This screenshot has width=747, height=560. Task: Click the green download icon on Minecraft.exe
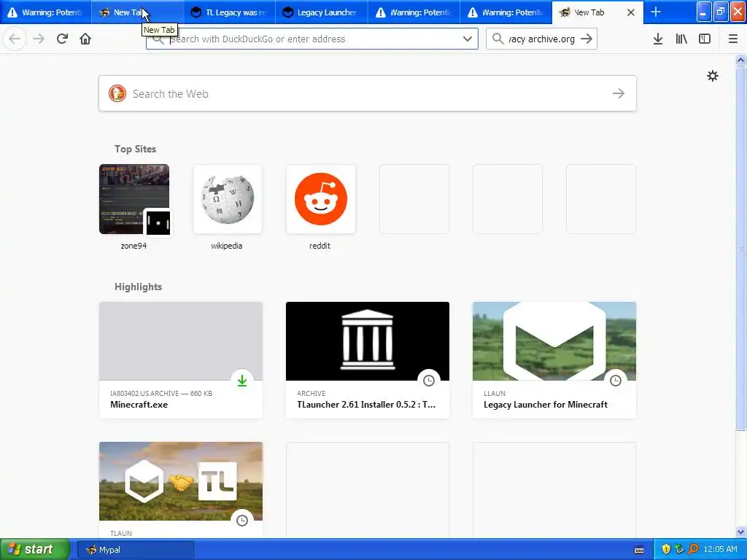(x=242, y=381)
